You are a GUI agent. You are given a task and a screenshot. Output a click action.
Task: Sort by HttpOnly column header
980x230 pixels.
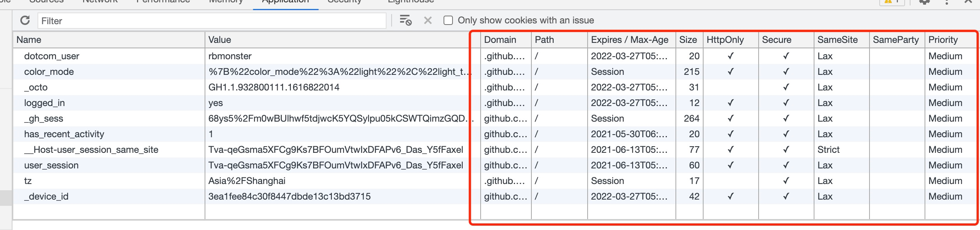731,40
